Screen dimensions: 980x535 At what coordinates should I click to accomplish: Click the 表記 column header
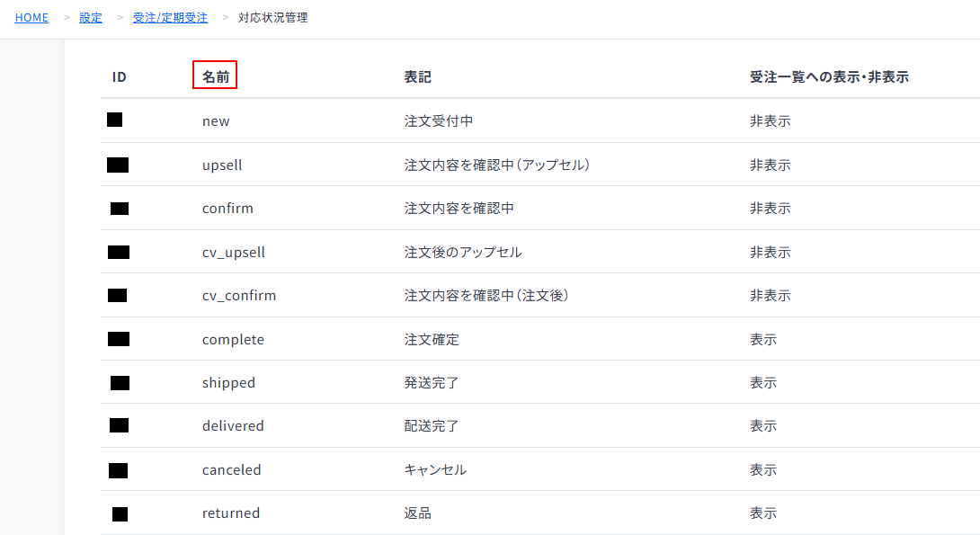pos(417,77)
